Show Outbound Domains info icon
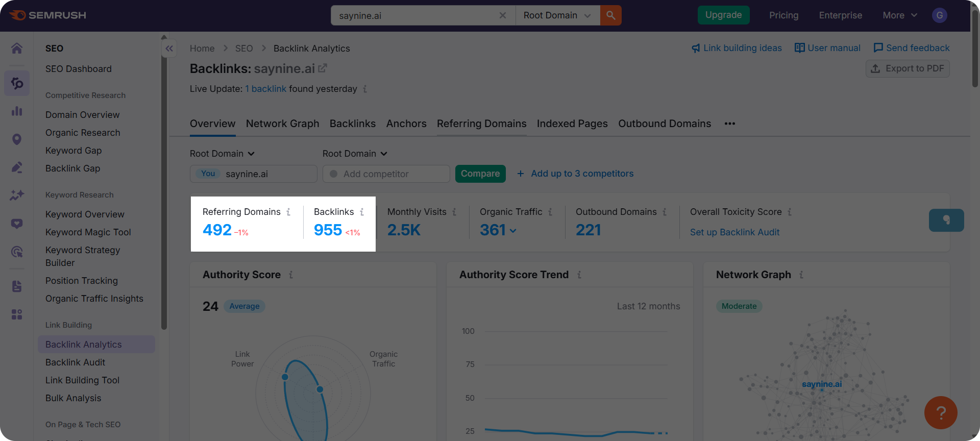The image size is (980, 441). [x=665, y=212]
